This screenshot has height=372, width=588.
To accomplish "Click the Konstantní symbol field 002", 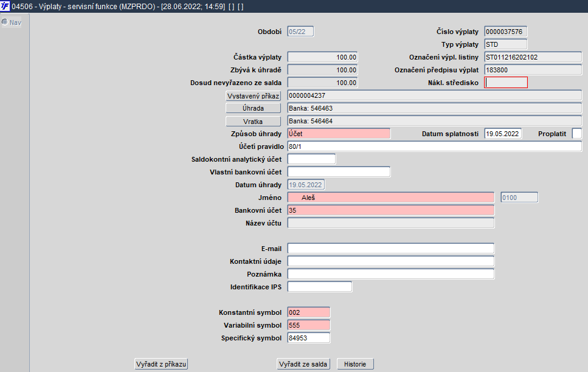I will [309, 312].
